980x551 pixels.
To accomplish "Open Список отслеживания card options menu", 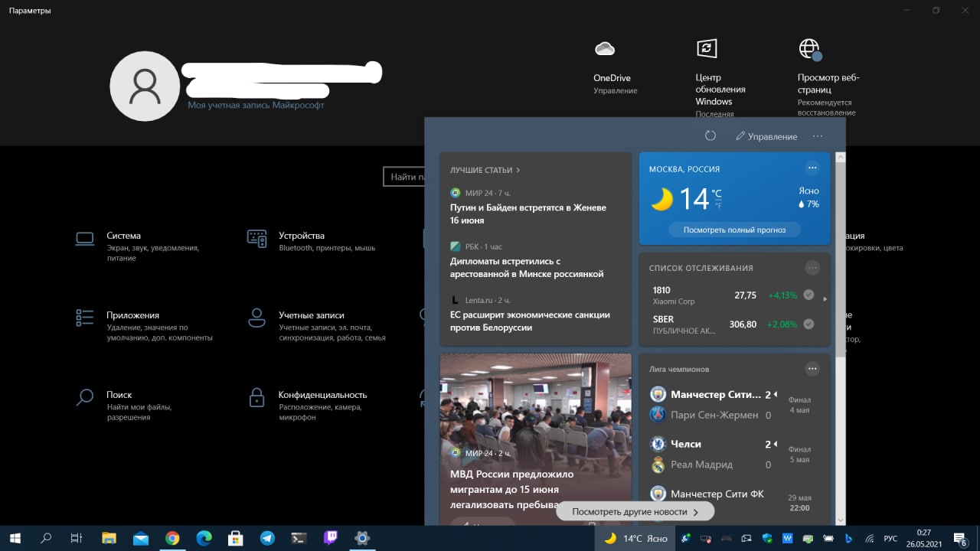I will click(812, 268).
